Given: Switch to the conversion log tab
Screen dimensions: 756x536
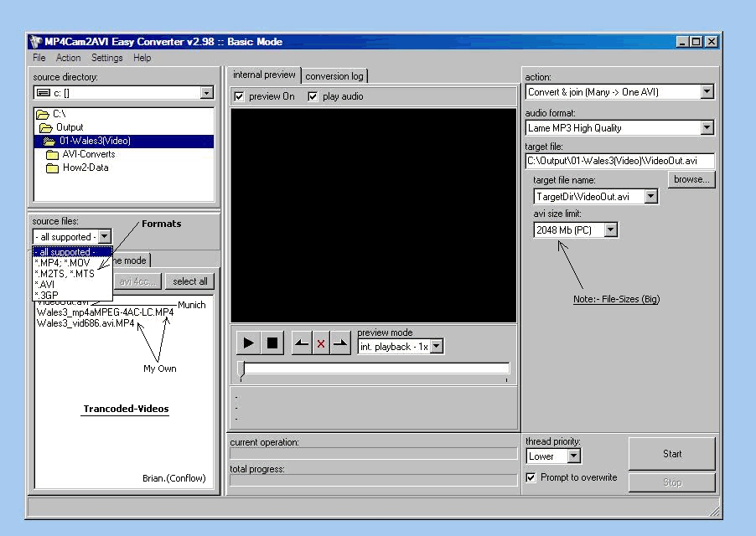Looking at the screenshot, I should [x=334, y=76].
